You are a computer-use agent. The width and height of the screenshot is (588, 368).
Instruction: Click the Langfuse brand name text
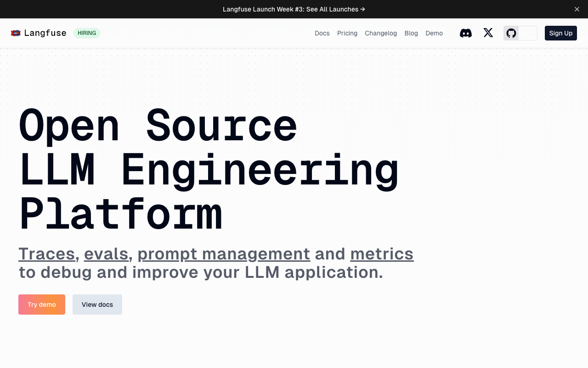tap(45, 33)
